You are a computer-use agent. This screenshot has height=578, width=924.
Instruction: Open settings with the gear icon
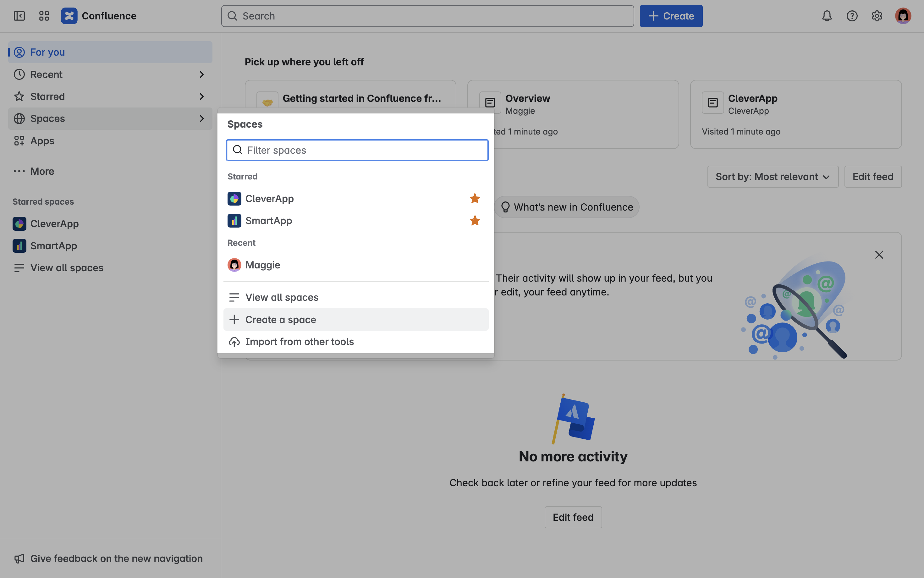click(x=877, y=16)
